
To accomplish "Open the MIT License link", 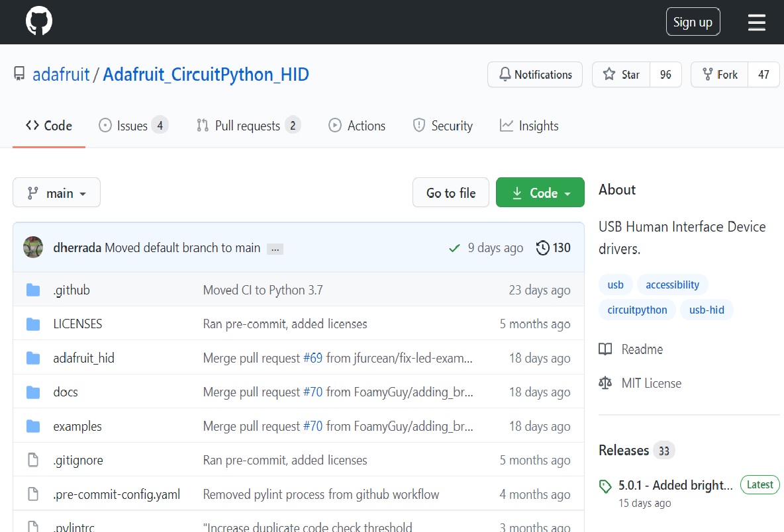I will coord(652,383).
